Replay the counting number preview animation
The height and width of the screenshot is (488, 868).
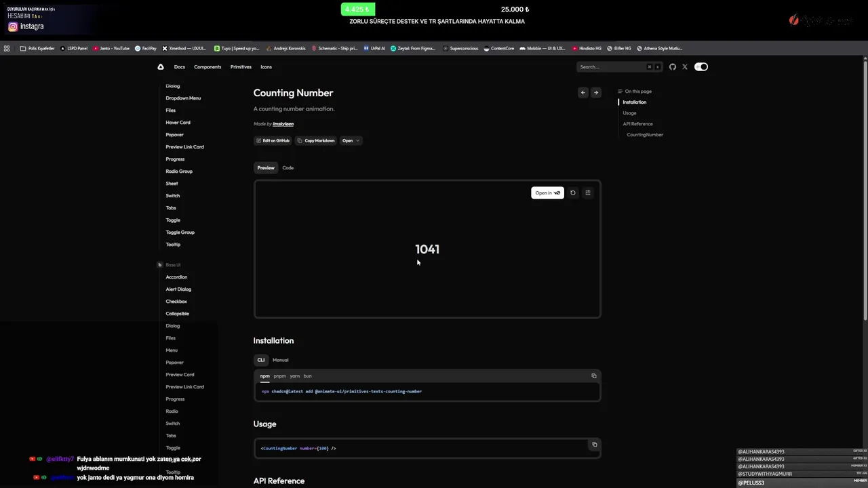click(x=573, y=192)
